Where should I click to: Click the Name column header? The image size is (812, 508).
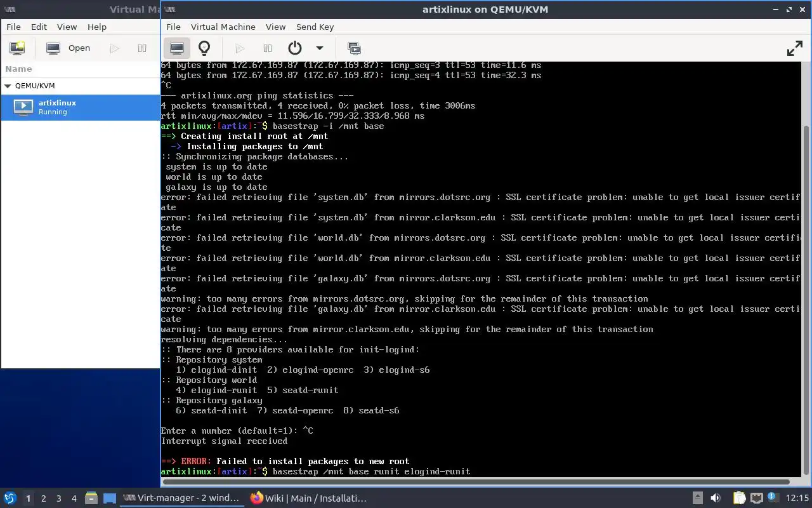(80, 69)
